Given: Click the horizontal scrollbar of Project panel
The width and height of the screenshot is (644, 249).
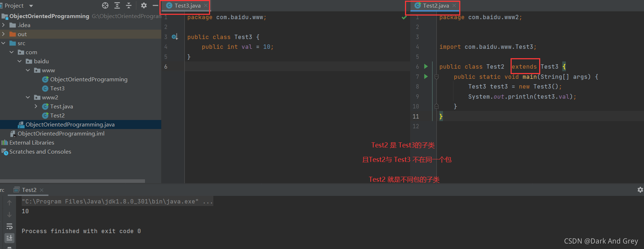Looking at the screenshot, I should pyautogui.click(x=72, y=181).
